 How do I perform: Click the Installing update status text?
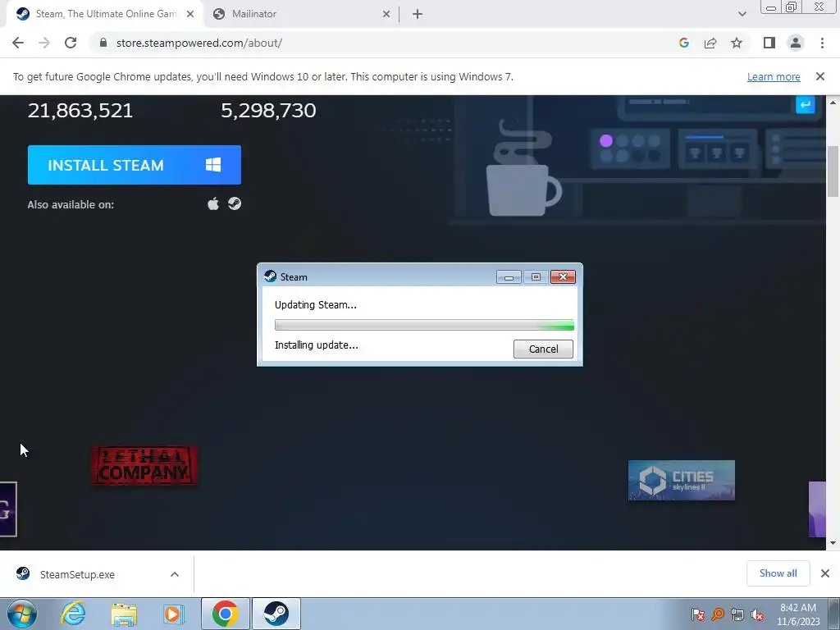[317, 345]
